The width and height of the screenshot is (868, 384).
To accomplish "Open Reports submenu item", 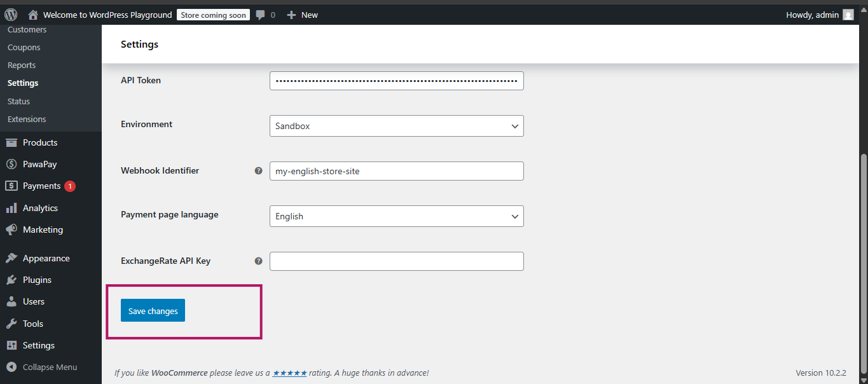I will pos(22,65).
